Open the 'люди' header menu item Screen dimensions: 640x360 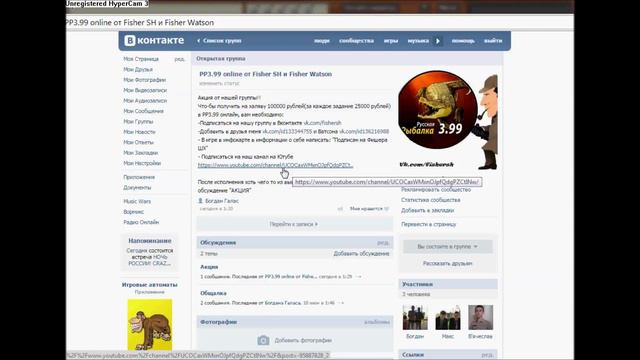point(322,41)
